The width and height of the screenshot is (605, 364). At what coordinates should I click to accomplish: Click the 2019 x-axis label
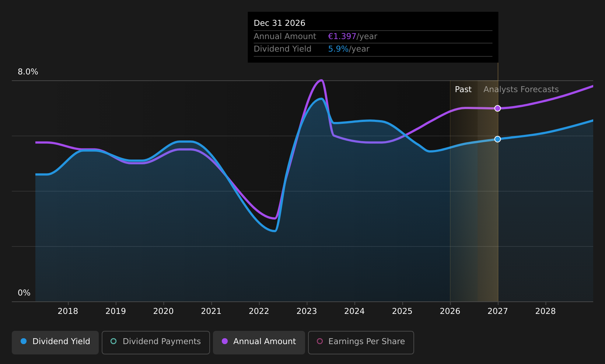click(116, 311)
